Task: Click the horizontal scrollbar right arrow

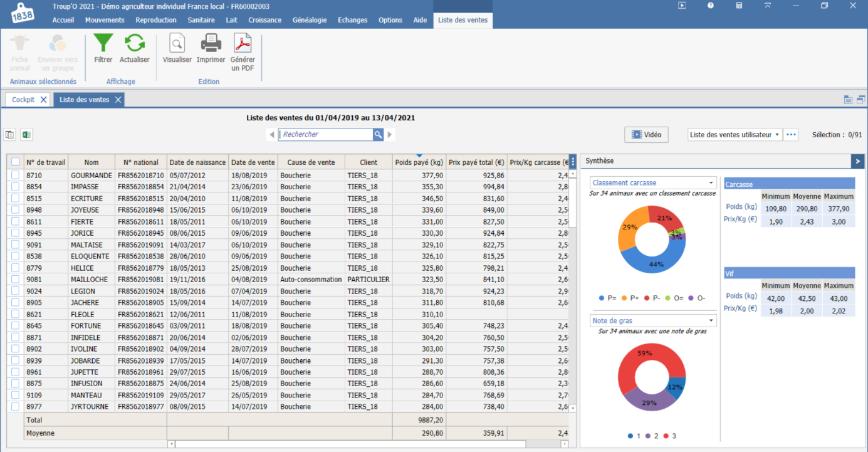Action: 564,444
